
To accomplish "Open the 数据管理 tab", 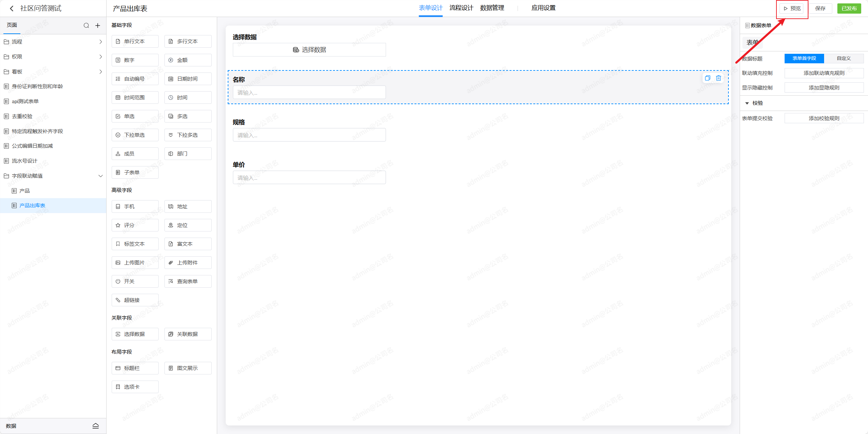I will tap(492, 8).
